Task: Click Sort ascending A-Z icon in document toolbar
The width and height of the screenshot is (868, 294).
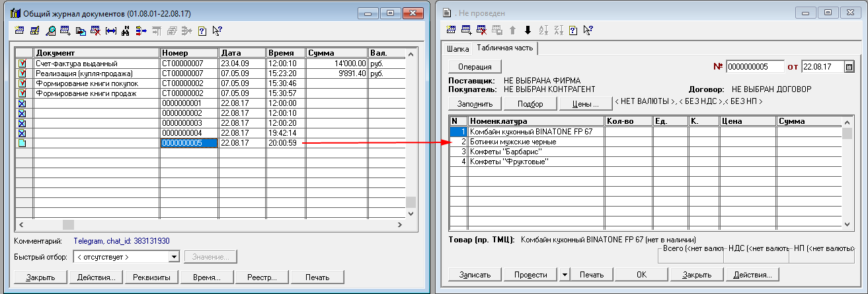Action: pos(544,30)
